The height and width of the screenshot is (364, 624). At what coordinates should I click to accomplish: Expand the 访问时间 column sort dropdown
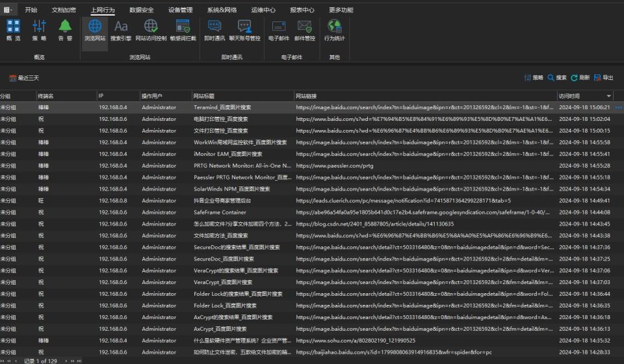pos(608,96)
